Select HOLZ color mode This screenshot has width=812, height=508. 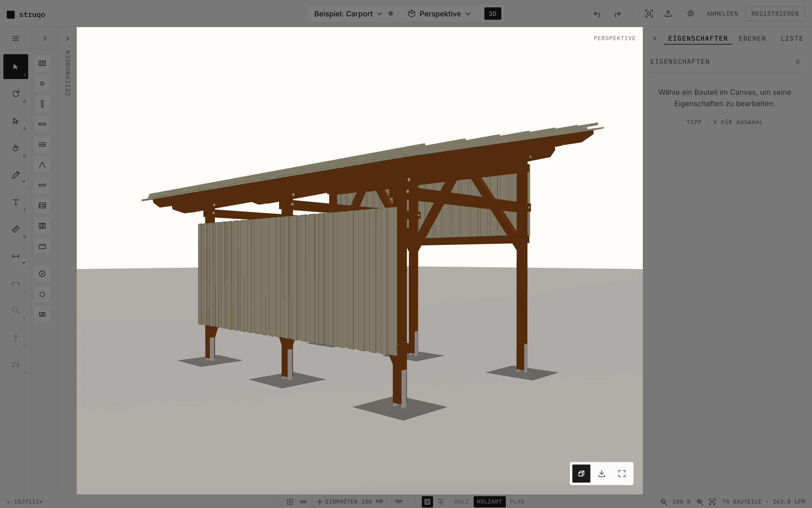pyautogui.click(x=461, y=502)
